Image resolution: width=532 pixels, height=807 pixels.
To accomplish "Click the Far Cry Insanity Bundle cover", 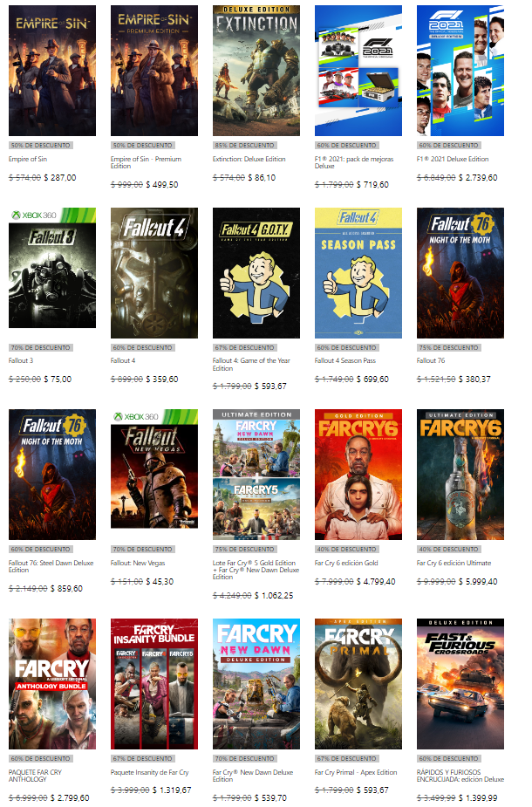I will click(153, 684).
